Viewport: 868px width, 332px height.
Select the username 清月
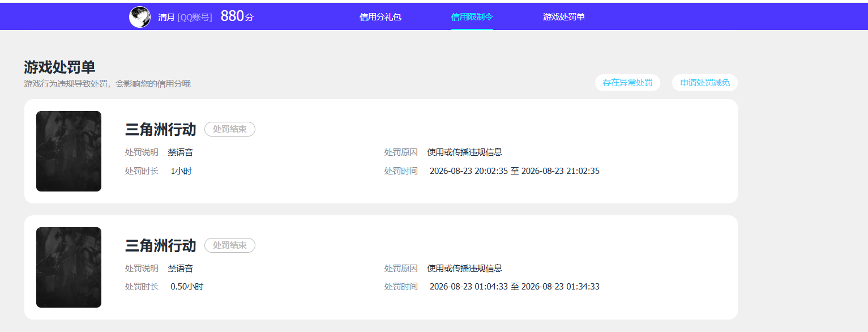click(x=166, y=18)
